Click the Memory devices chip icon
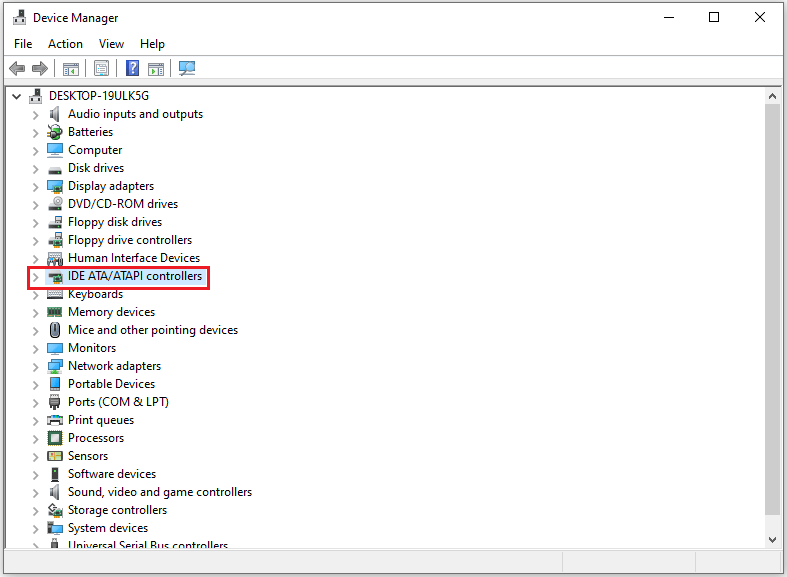787x577 pixels. click(x=55, y=312)
